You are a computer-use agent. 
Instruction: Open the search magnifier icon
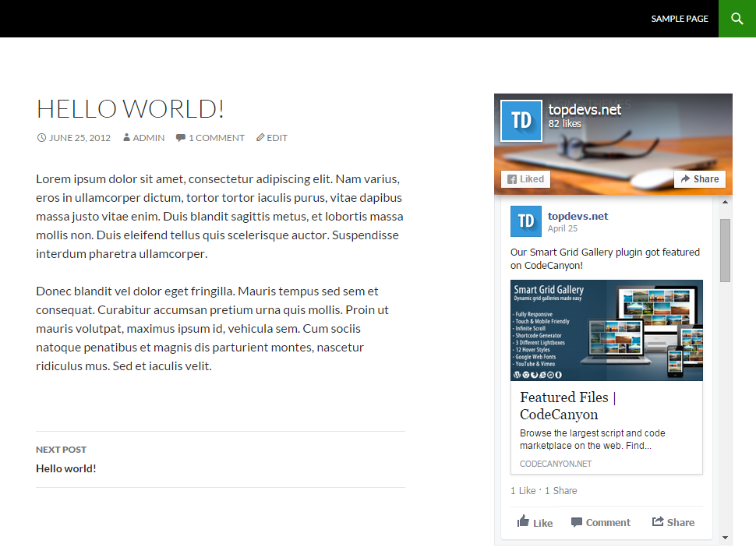click(x=737, y=19)
